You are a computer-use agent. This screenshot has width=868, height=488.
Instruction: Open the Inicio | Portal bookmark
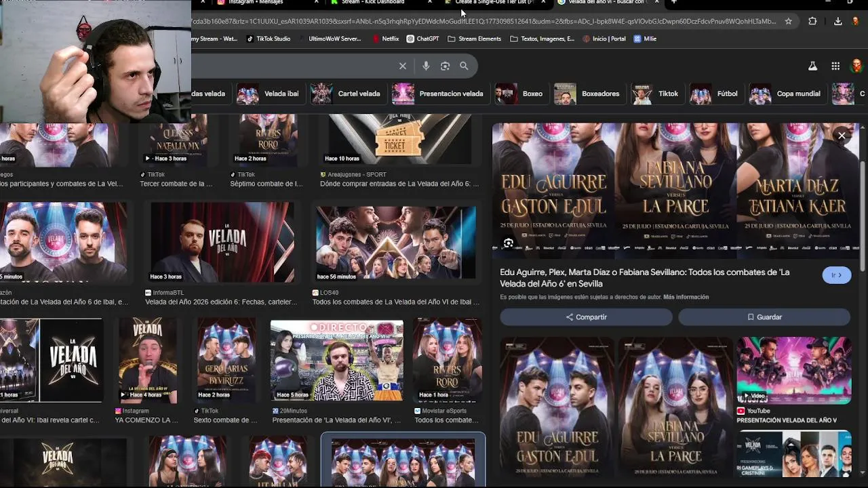point(604,39)
